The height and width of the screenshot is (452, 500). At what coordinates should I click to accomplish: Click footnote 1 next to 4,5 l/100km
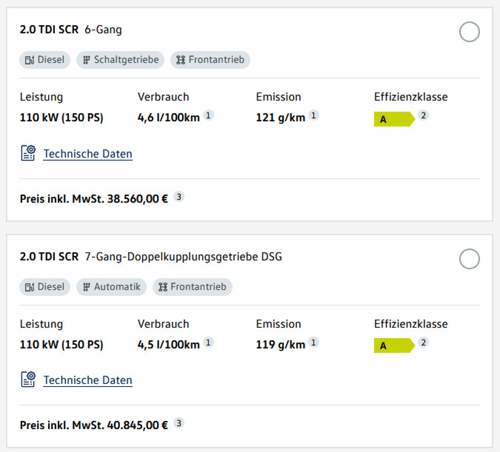point(208,342)
